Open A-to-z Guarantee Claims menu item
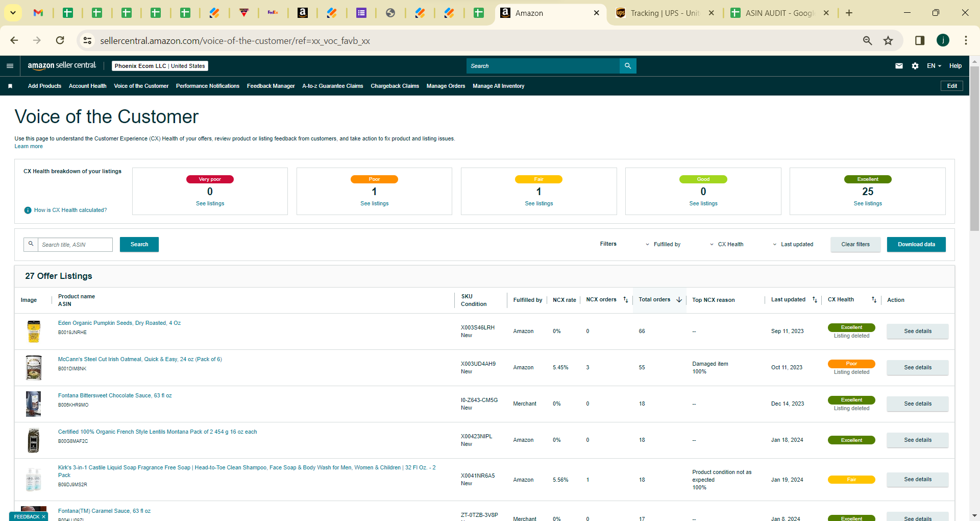The width and height of the screenshot is (980, 521). (333, 86)
